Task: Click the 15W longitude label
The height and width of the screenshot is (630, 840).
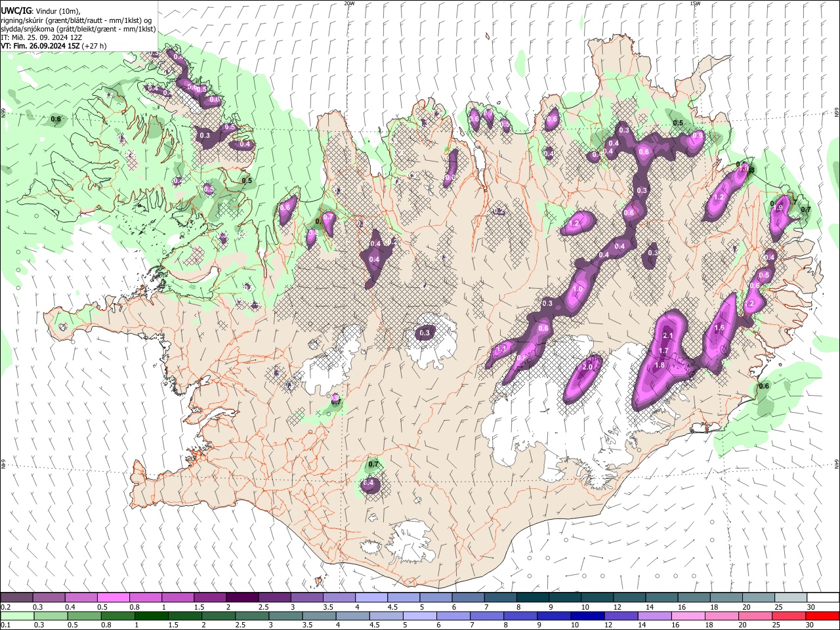Action: (695, 3)
